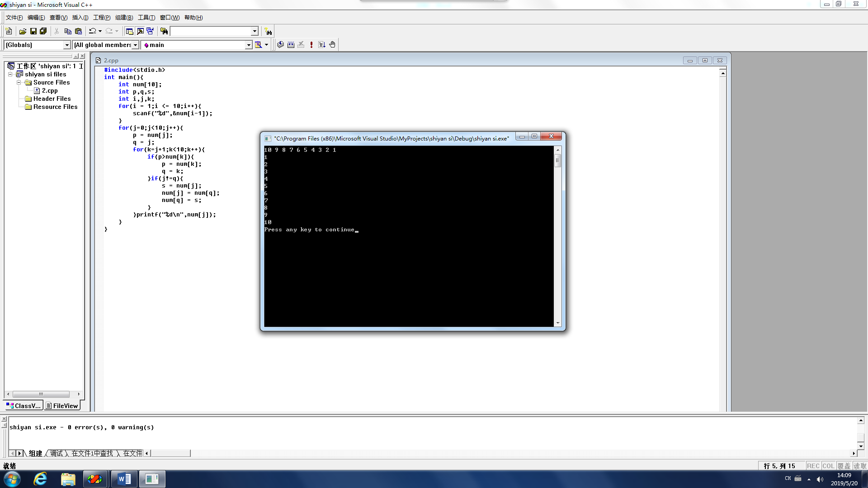Collapse the Source Files tree folder
Image resolution: width=868 pixels, height=488 pixels.
pos(19,82)
